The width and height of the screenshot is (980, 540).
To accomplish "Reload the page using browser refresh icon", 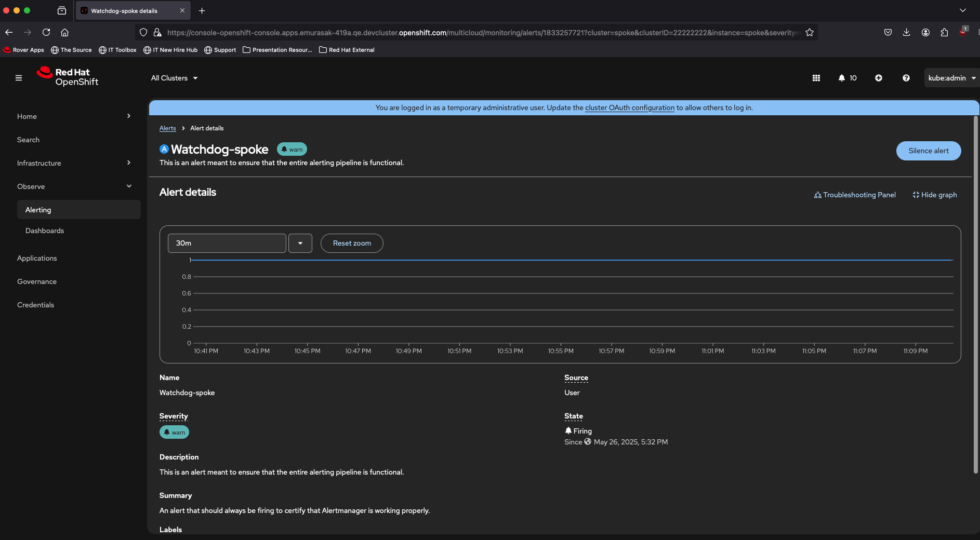I will tap(46, 32).
